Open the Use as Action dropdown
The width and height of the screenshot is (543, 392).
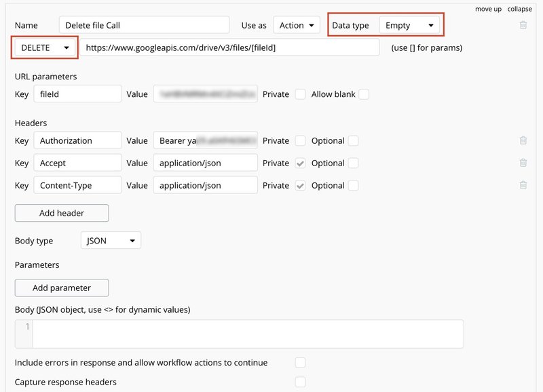point(297,25)
